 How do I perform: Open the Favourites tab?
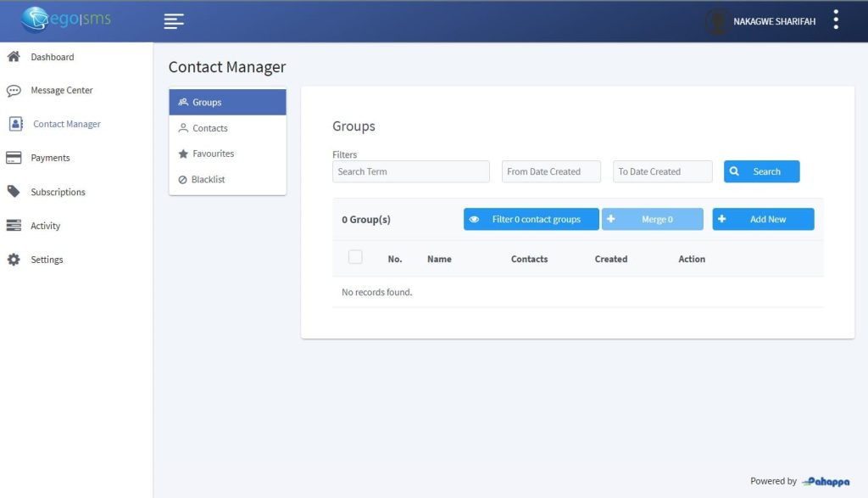(212, 154)
